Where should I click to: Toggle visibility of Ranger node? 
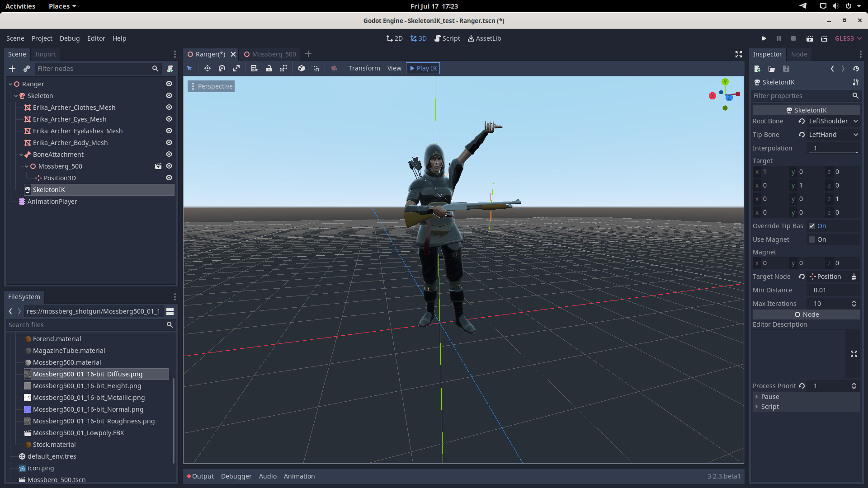point(169,84)
